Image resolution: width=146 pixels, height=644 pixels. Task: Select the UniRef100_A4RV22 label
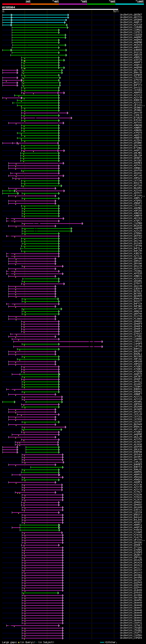click(x=131, y=48)
